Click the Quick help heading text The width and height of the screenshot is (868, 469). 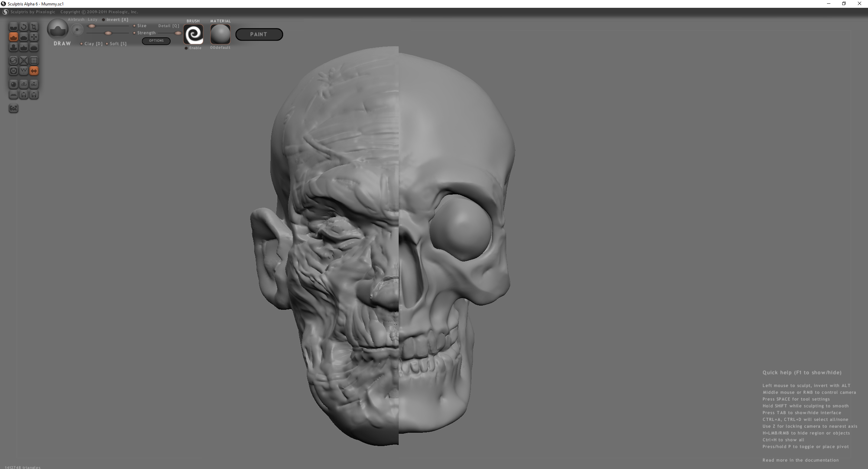[x=802, y=372]
